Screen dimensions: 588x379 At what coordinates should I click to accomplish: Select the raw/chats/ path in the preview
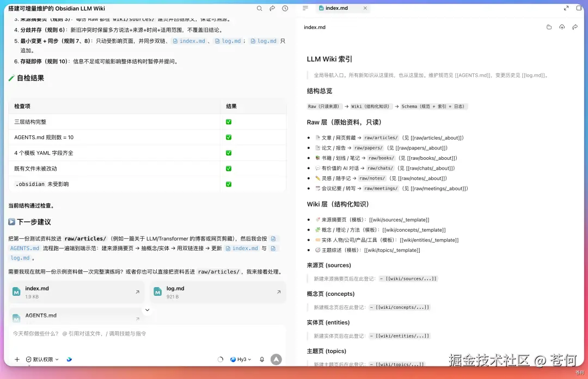[380, 168]
